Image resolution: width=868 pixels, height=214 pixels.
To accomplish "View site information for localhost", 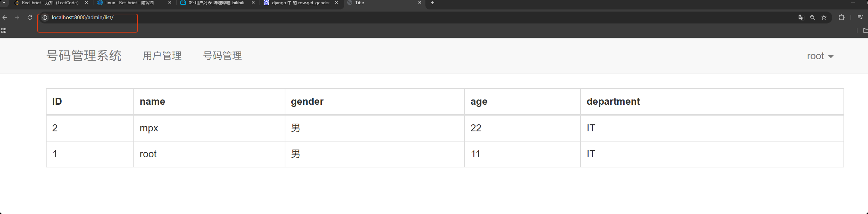I will point(45,18).
